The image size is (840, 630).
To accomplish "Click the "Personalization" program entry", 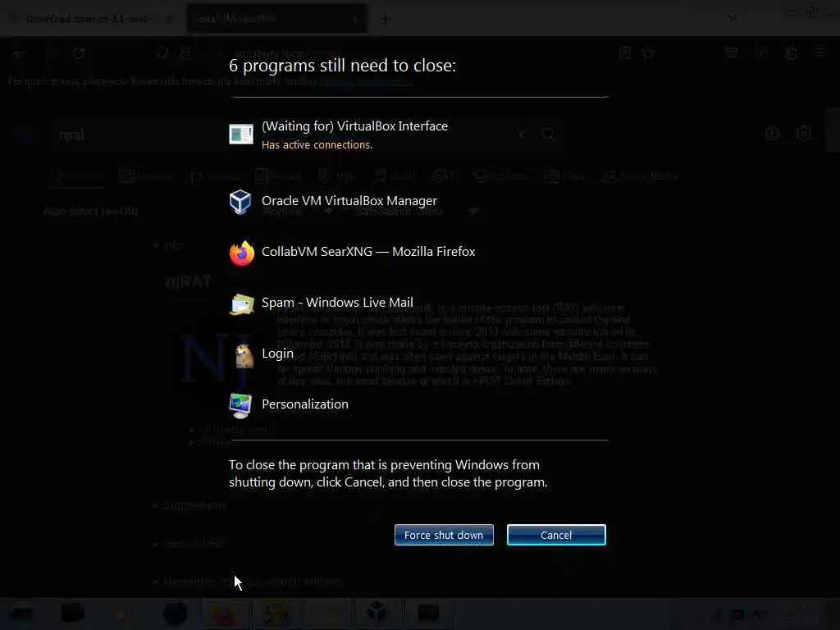I will pyautogui.click(x=305, y=404).
